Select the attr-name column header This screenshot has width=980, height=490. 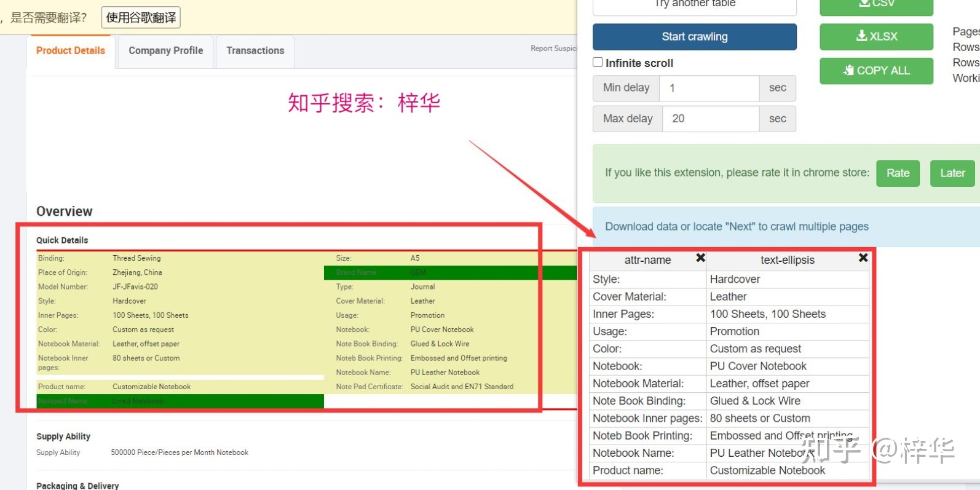click(647, 260)
